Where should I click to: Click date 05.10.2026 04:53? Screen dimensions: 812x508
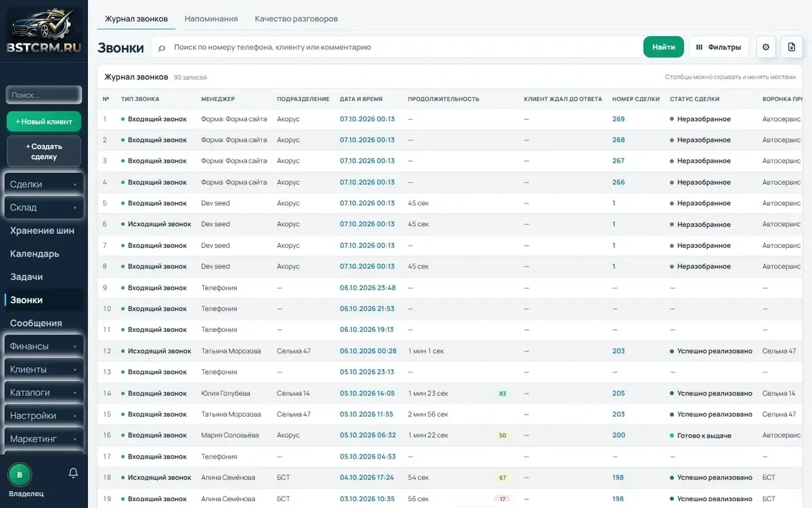click(367, 457)
